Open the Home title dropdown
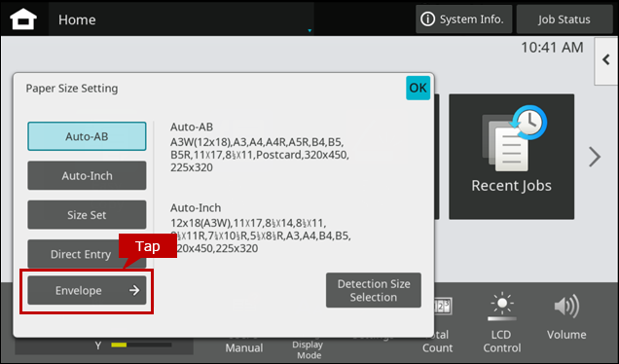Screen dimensions: 619x364 [x=182, y=19]
